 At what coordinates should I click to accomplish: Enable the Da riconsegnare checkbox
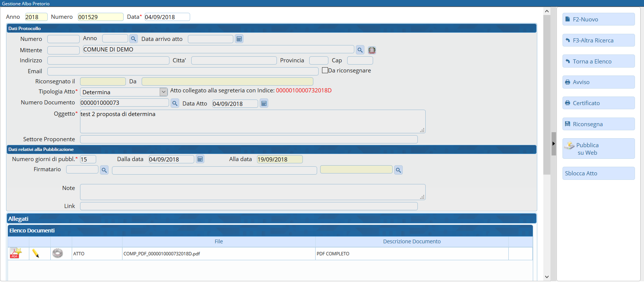pos(325,70)
